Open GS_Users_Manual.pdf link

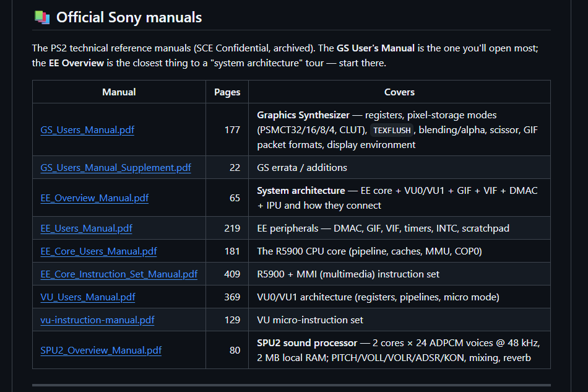(87, 130)
